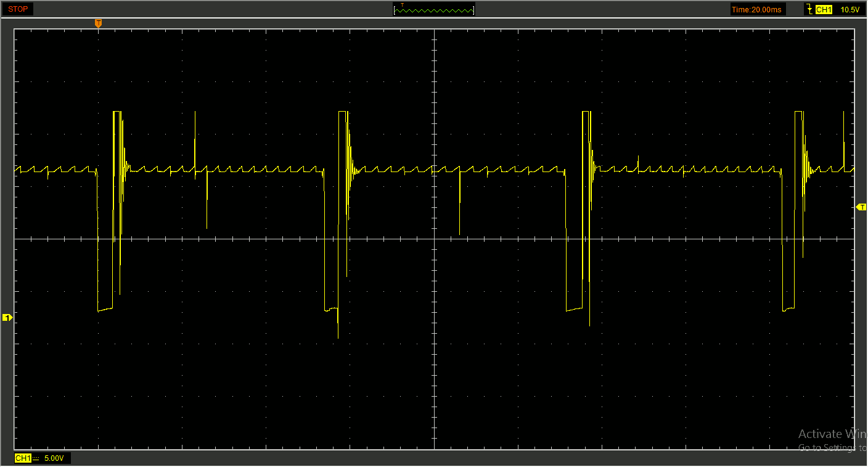
Task: Click the yellow trigger level arrow on right edge
Action: pyautogui.click(x=862, y=207)
